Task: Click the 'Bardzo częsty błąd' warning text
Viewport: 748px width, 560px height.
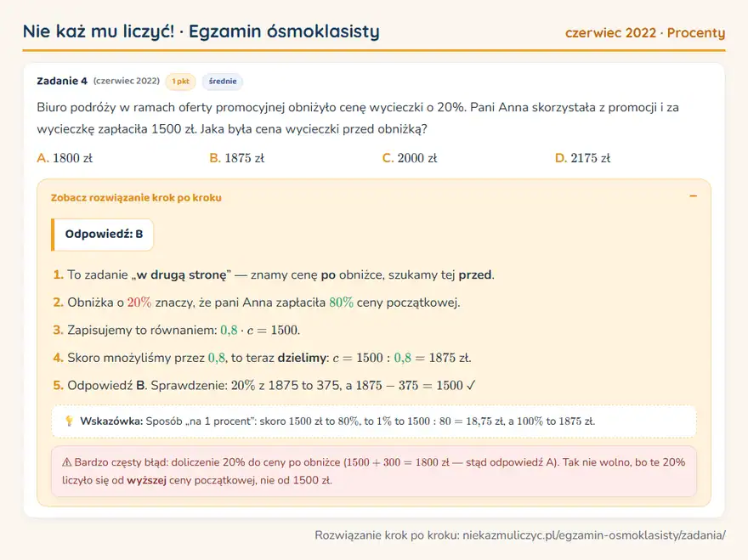Action: click(x=373, y=471)
